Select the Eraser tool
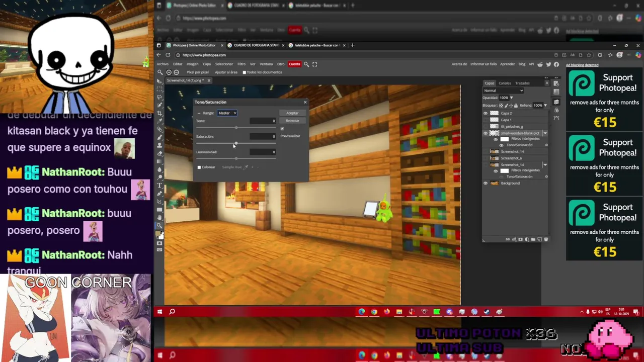644x362 pixels. point(159,153)
